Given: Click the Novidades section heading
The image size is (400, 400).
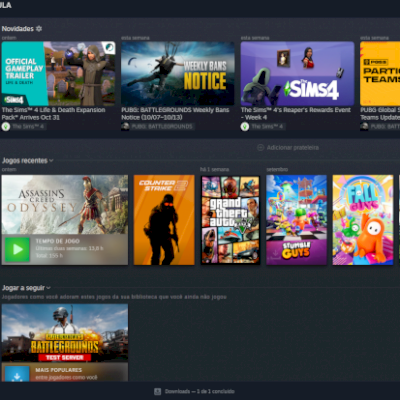Looking at the screenshot, I should (x=18, y=29).
